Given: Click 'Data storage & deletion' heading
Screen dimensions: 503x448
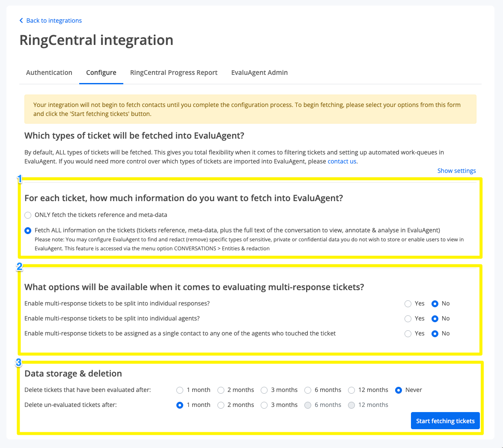Looking at the screenshot, I should coord(73,374).
